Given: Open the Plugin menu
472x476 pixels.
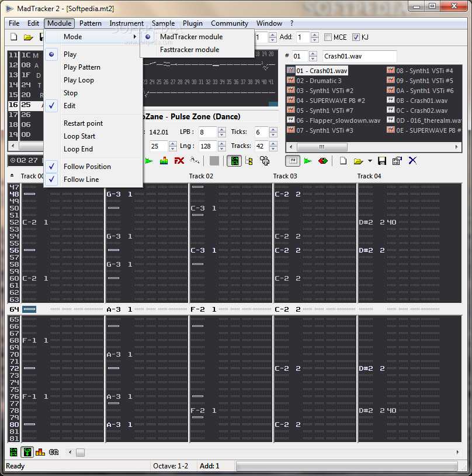Looking at the screenshot, I should 193,23.
